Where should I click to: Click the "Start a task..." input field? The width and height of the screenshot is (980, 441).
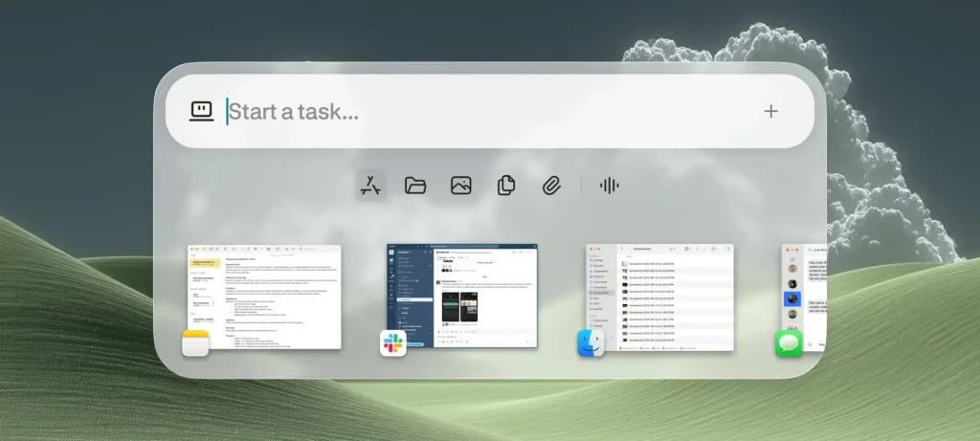coord(479,112)
